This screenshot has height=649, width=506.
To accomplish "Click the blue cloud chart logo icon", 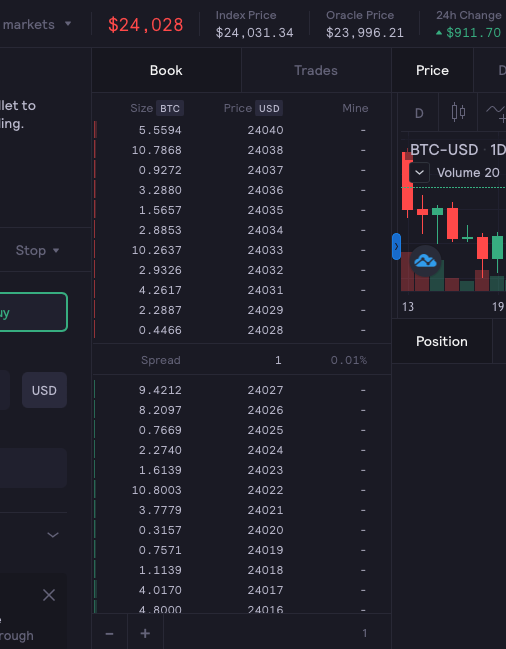I will 425,261.
